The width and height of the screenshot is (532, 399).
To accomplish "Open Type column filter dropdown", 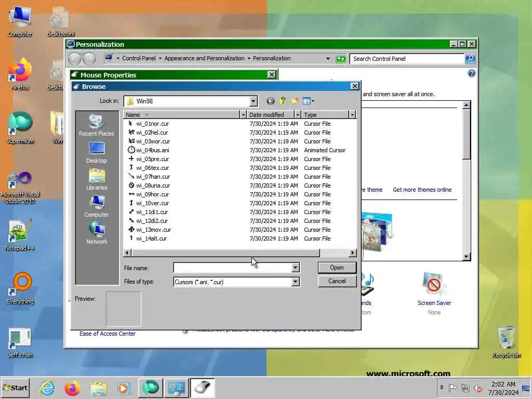I will (x=352, y=115).
